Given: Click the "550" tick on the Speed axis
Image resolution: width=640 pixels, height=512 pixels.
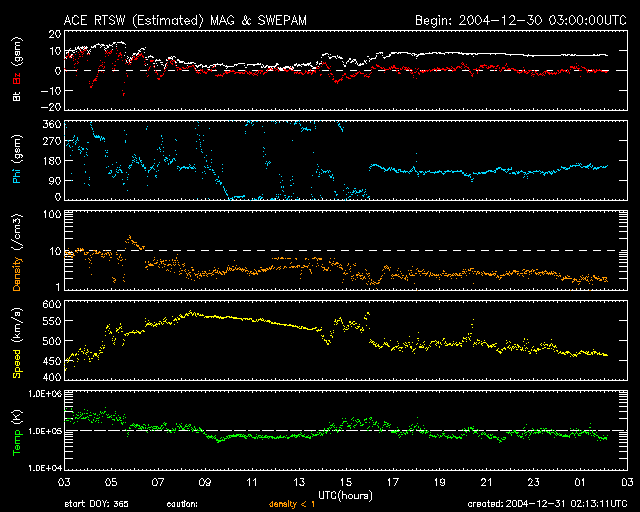Looking at the screenshot, I should 52,321.
